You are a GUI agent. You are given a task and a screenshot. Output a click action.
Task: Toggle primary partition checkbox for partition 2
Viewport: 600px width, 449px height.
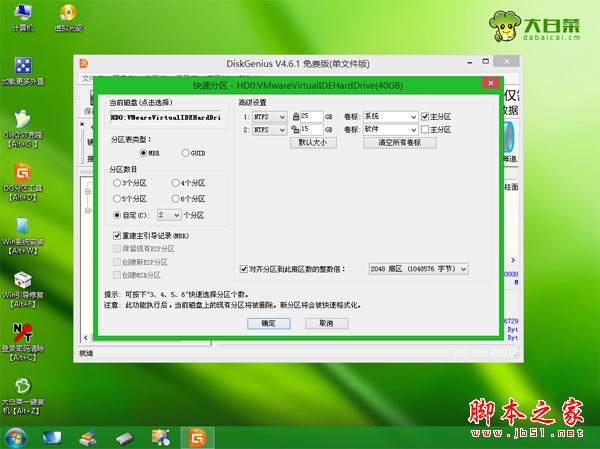425,129
